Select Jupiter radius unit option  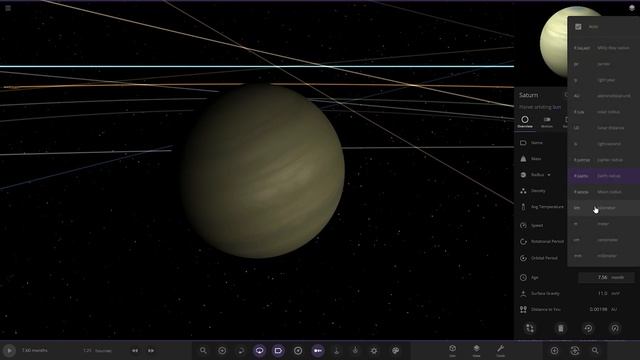pyautogui.click(x=604, y=160)
